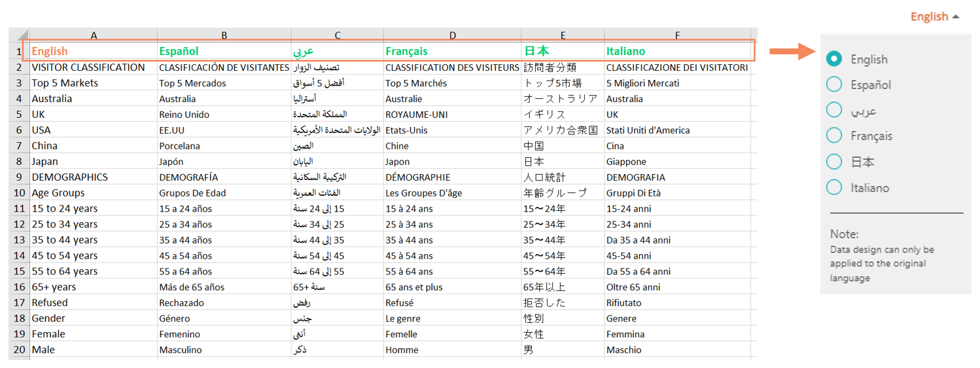Click the Japón cell

[x=224, y=161]
